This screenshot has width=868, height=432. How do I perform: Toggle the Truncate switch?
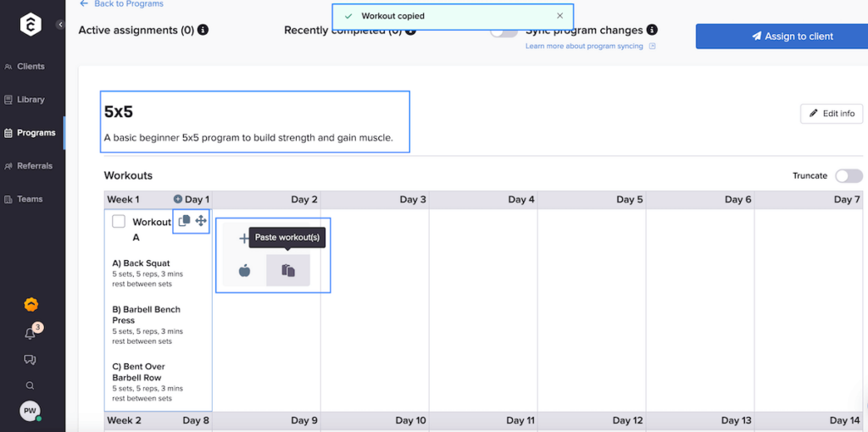point(849,176)
